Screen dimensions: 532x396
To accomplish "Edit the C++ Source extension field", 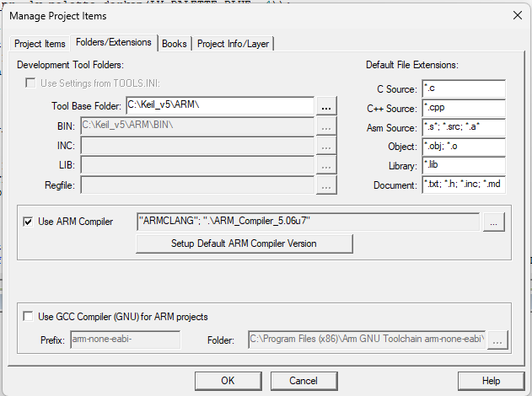I will coord(463,108).
